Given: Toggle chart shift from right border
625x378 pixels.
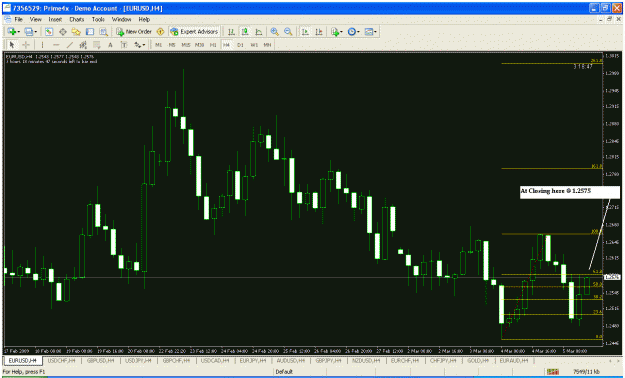Looking at the screenshot, I should coord(319,32).
